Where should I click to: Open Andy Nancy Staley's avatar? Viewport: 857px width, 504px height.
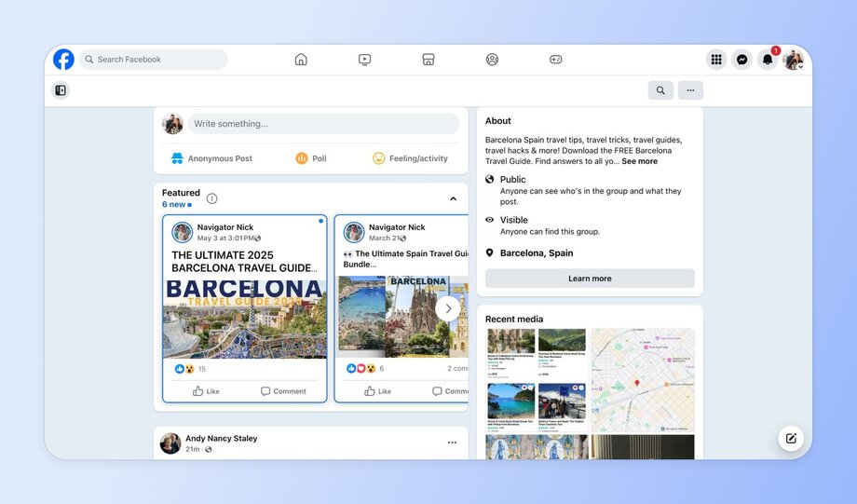click(x=170, y=443)
